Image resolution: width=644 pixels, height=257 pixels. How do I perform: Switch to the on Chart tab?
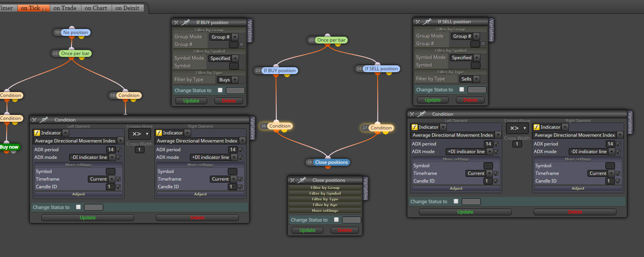[x=96, y=8]
